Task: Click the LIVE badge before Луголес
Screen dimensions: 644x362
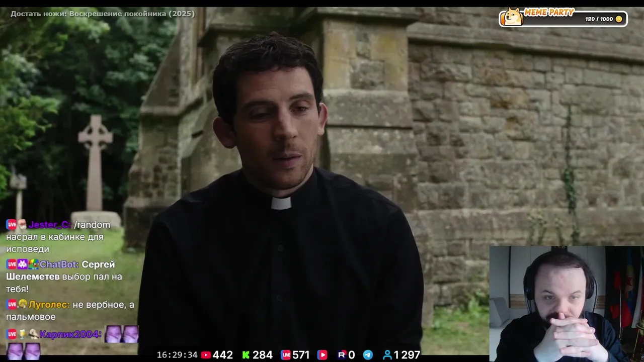Action: pyautogui.click(x=12, y=304)
